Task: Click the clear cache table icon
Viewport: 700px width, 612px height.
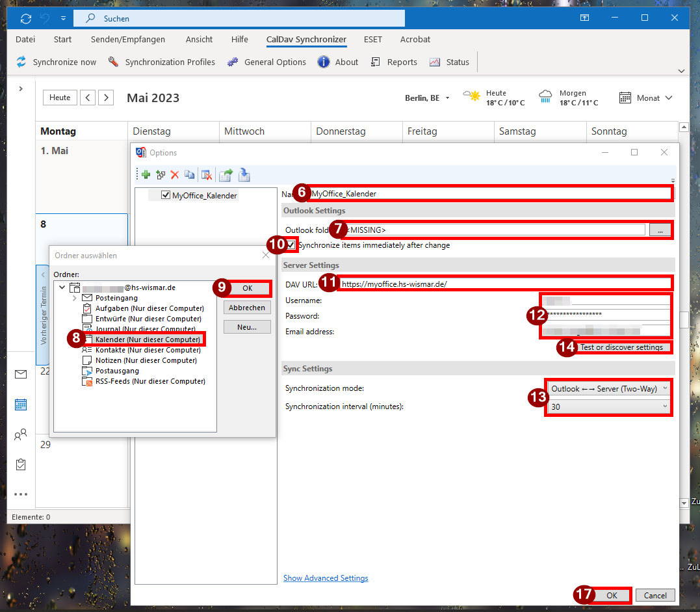Action: [x=206, y=175]
